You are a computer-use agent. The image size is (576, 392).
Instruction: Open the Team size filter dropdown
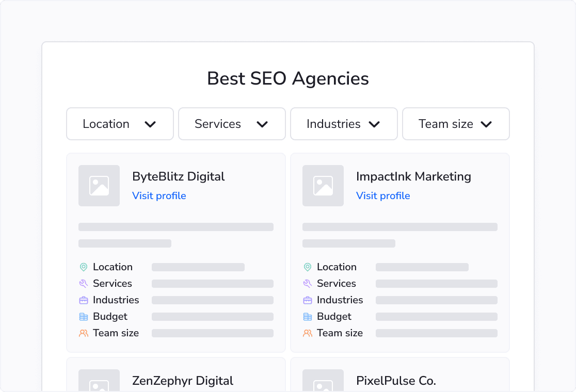pyautogui.click(x=456, y=124)
